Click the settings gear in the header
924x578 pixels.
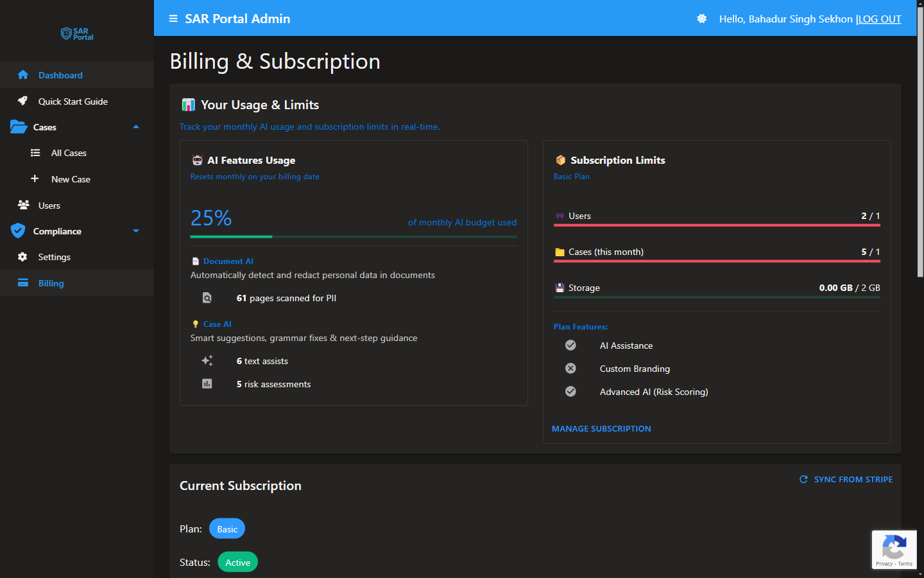[701, 19]
